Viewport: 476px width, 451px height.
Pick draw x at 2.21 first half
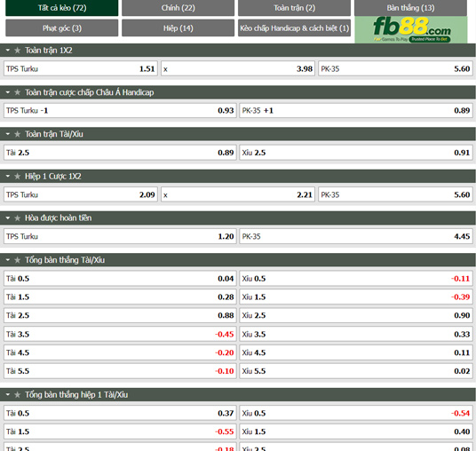[238, 194]
